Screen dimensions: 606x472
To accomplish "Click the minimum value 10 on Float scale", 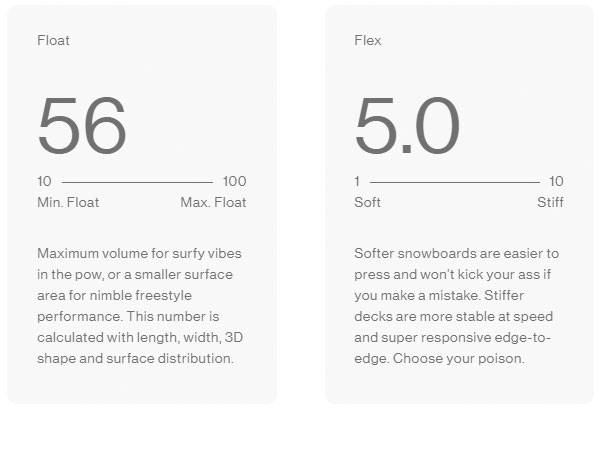I will pos(44,182).
